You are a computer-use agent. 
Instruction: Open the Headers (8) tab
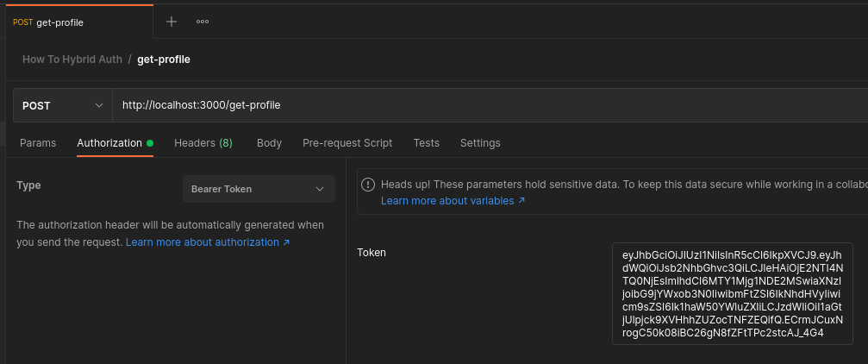203,143
